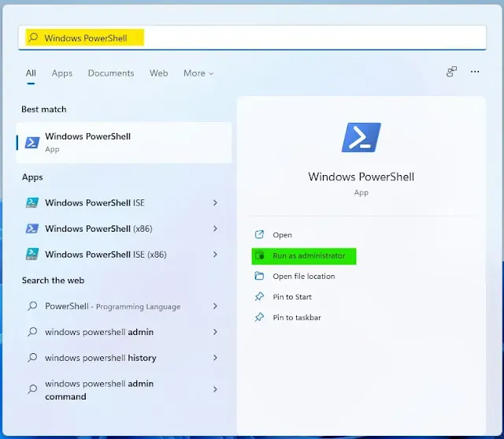Click the feedback/account icon at top right
Screen dimensions: 504x439
click(451, 72)
